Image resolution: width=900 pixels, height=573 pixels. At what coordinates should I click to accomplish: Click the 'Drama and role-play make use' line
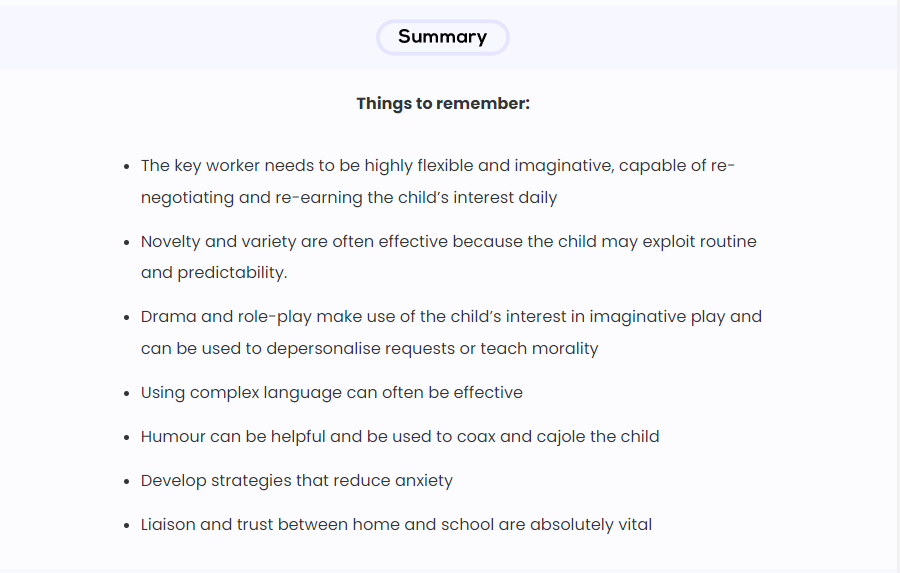[452, 317]
